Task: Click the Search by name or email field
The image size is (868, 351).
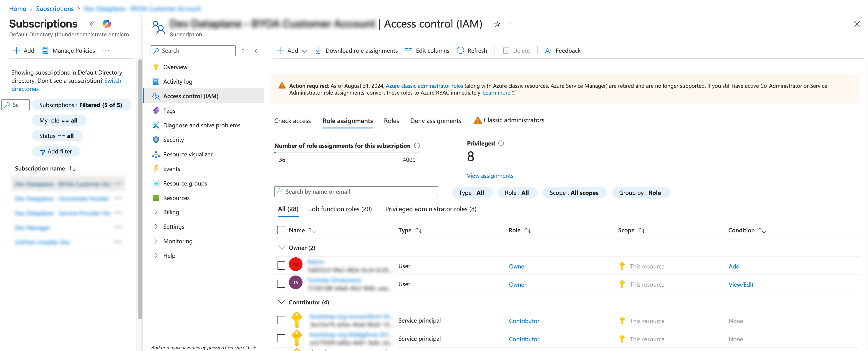Action: tap(356, 192)
